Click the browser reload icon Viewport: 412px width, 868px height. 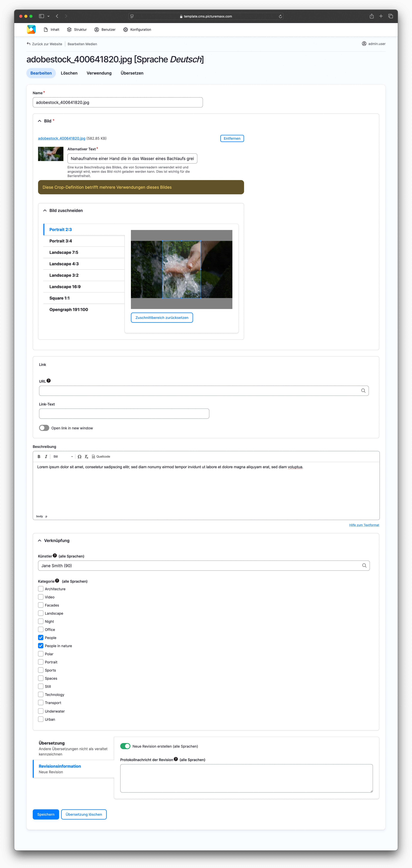click(x=280, y=16)
